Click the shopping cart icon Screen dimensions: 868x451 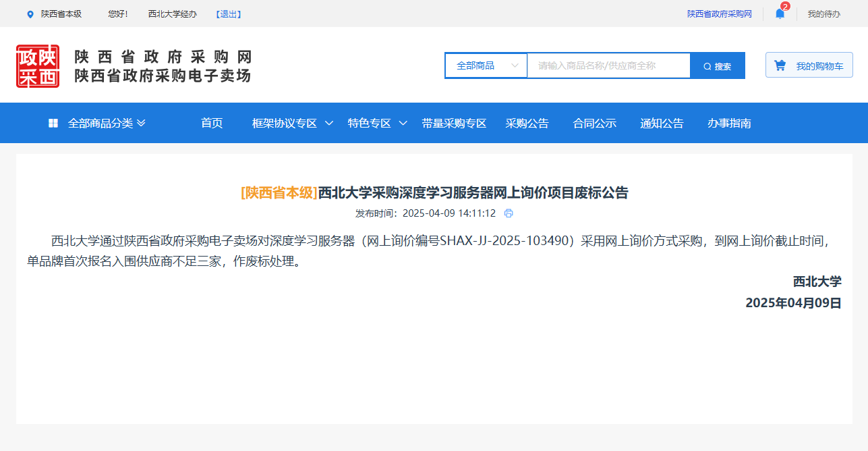[780, 65]
